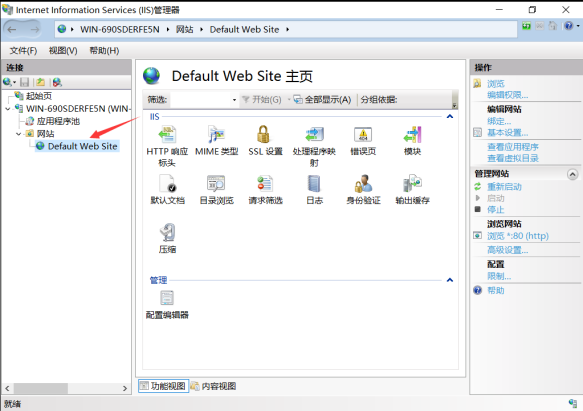Click the delete connection icon in 连接 toolbar
The width and height of the screenshot is (583, 411).
(x=57, y=82)
